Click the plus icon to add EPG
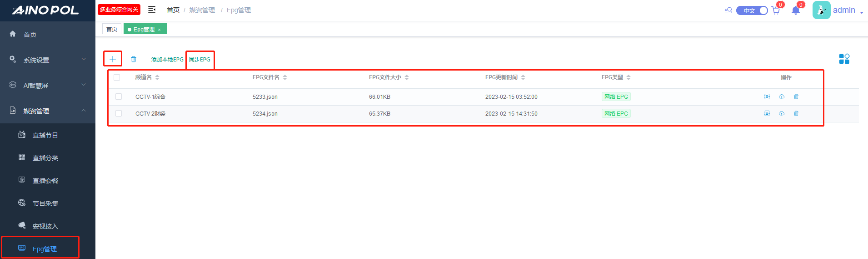868x259 pixels. tap(113, 59)
